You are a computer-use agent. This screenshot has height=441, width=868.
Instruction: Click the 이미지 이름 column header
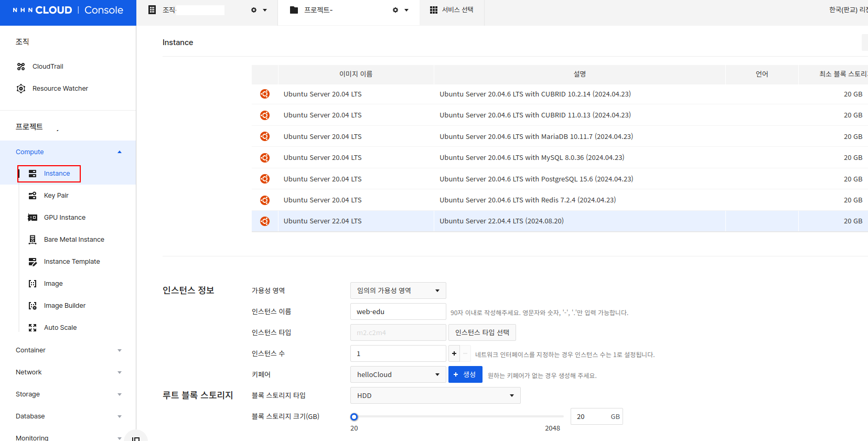coord(356,74)
